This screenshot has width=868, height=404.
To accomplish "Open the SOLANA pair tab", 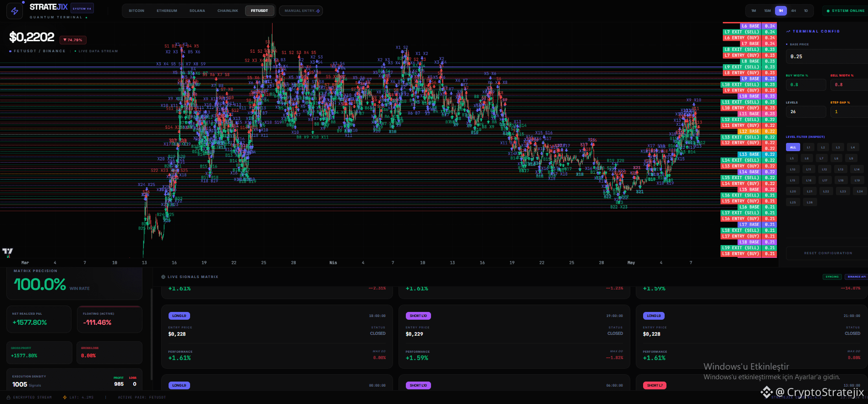I will click(197, 11).
